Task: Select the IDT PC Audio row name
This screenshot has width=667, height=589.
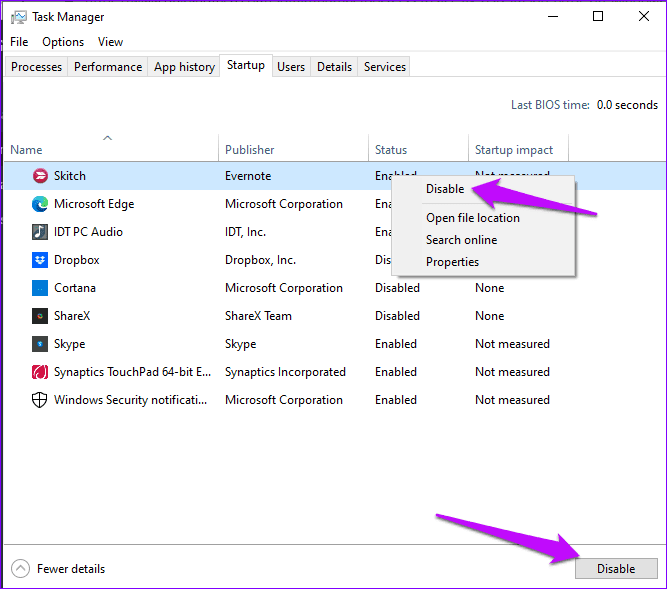Action: click(x=88, y=232)
